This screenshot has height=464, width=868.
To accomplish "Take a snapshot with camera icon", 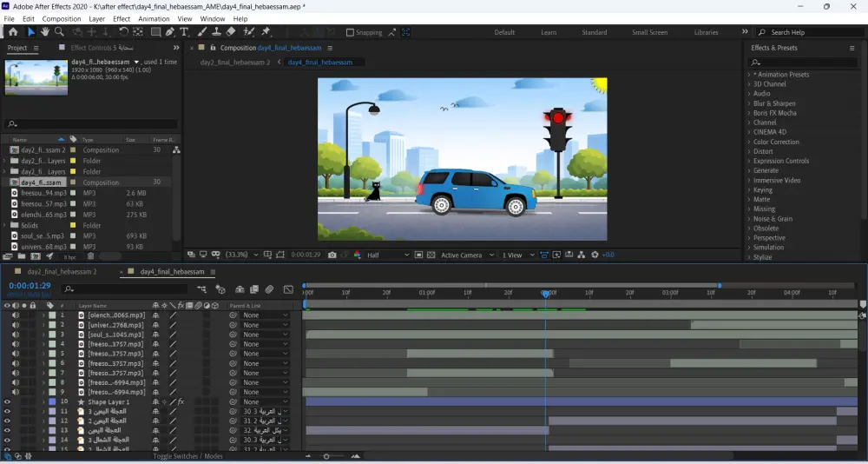I will point(332,255).
